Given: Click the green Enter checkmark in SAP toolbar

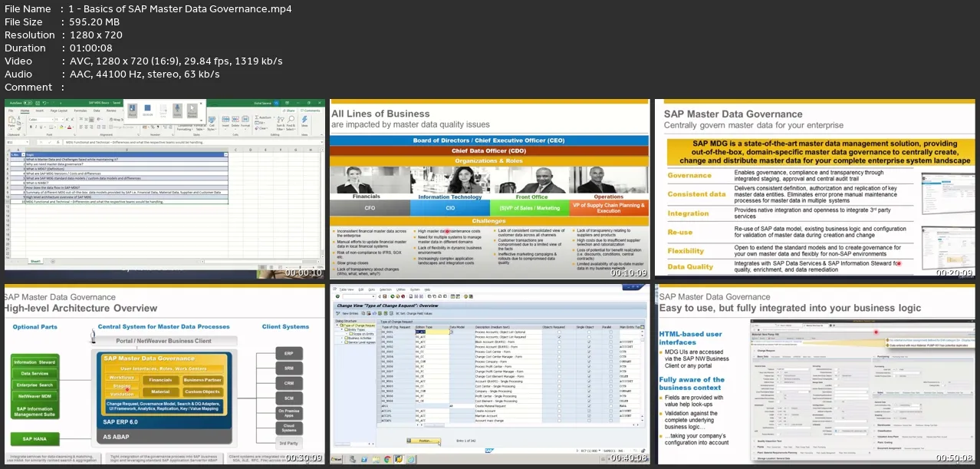Looking at the screenshot, I should (x=337, y=296).
